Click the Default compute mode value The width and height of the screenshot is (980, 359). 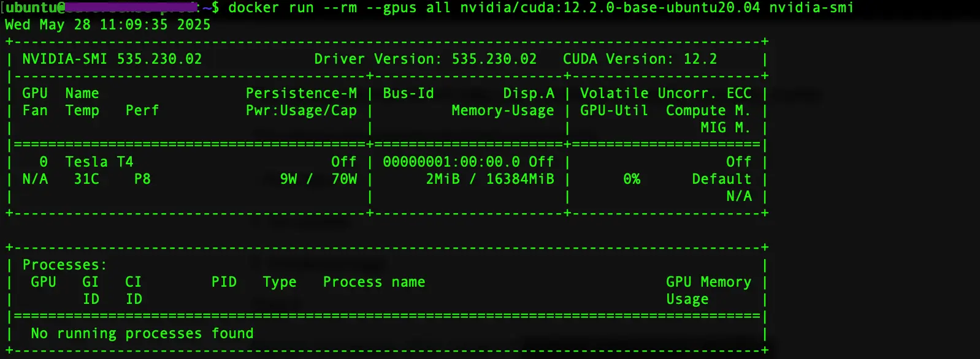pos(721,179)
